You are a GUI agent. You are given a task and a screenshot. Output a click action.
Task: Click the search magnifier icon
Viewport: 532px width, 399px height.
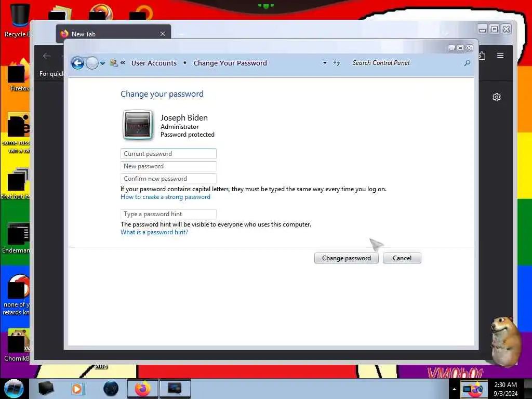(x=467, y=63)
